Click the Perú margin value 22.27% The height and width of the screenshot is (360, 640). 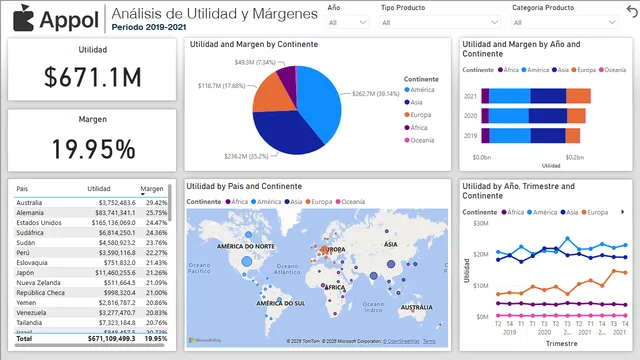(156, 253)
